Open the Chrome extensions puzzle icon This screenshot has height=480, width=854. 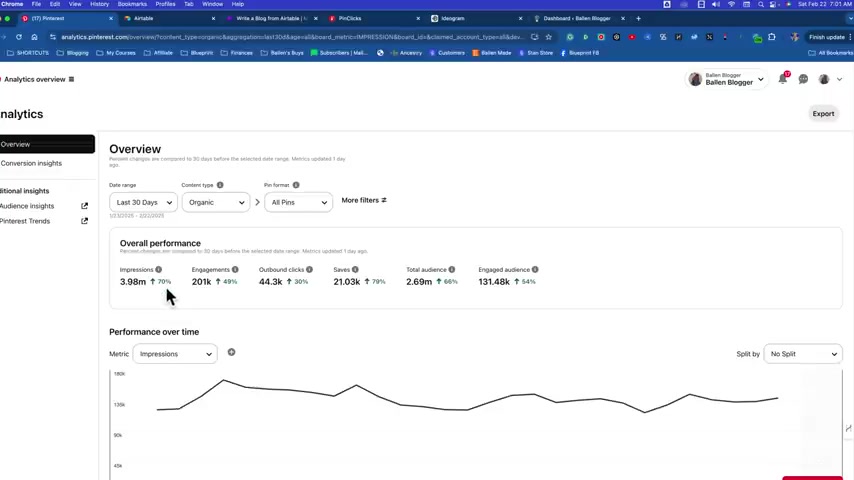772,37
